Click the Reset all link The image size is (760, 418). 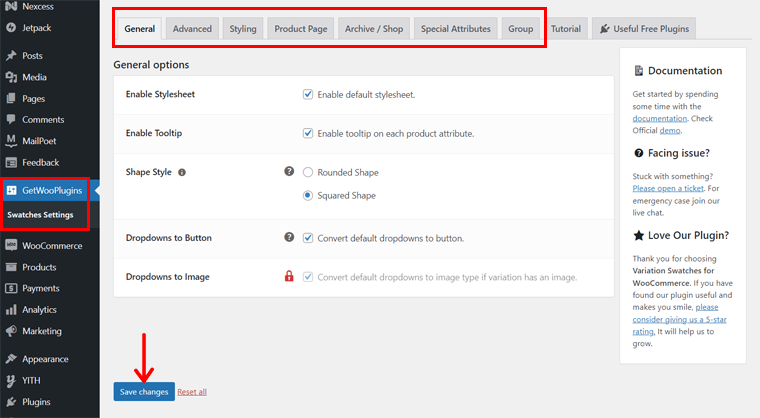pyautogui.click(x=192, y=392)
